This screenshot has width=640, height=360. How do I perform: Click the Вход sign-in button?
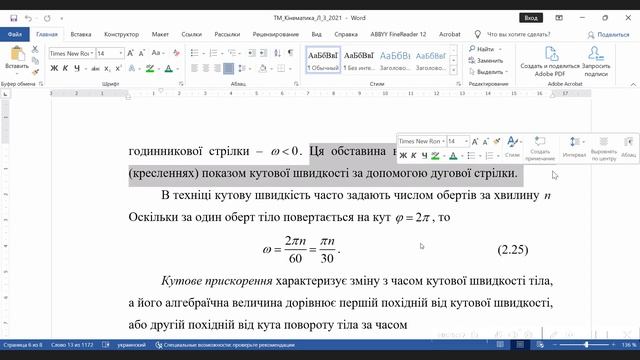click(531, 18)
